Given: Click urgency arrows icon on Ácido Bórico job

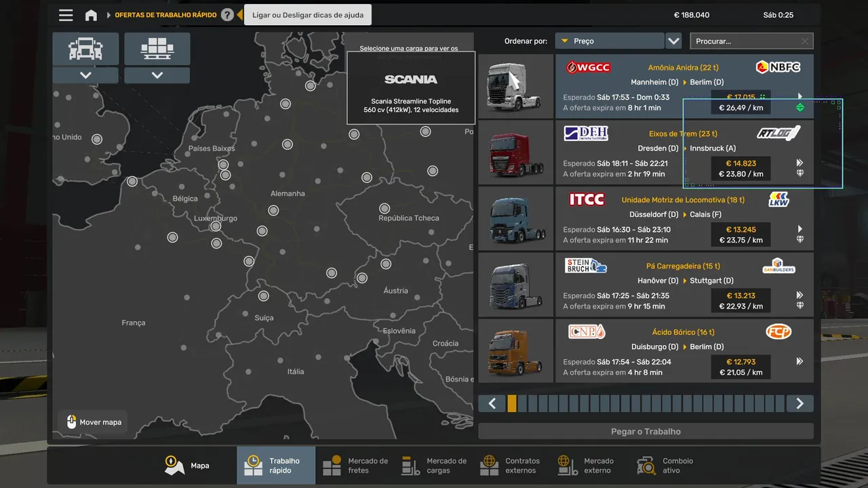Looking at the screenshot, I should (800, 361).
